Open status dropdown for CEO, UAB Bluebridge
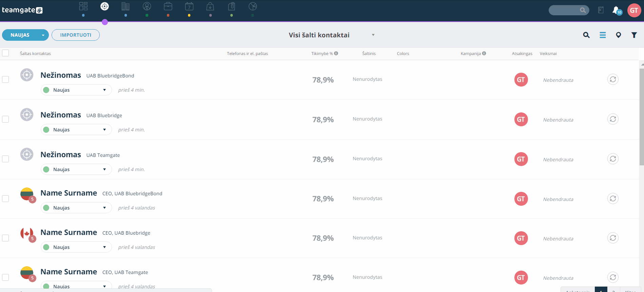 (76, 247)
